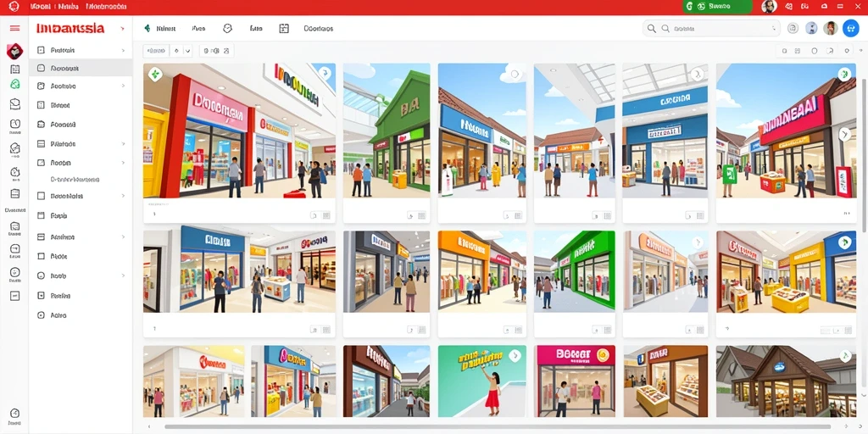Click the round badge at the first thumbnail's top-right corner

(325, 73)
